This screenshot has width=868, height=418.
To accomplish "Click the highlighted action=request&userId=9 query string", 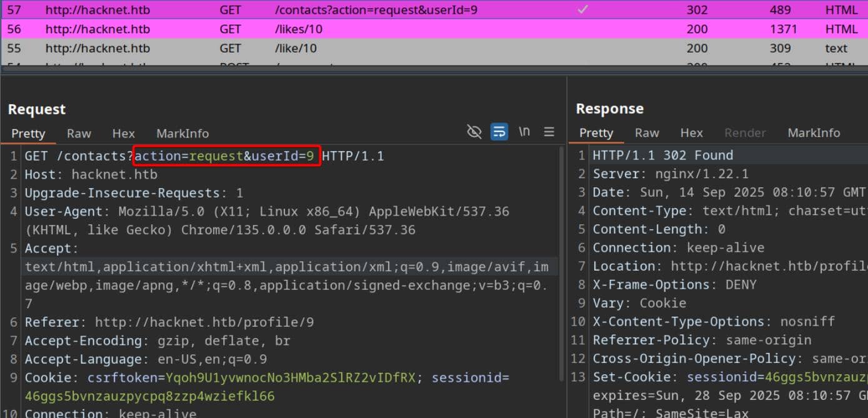I will point(226,156).
